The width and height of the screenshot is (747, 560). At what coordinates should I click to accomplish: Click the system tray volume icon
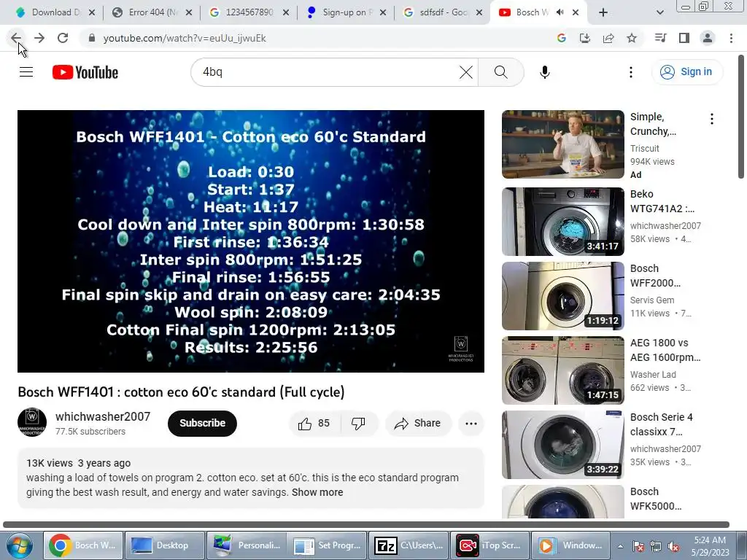[x=673, y=546]
